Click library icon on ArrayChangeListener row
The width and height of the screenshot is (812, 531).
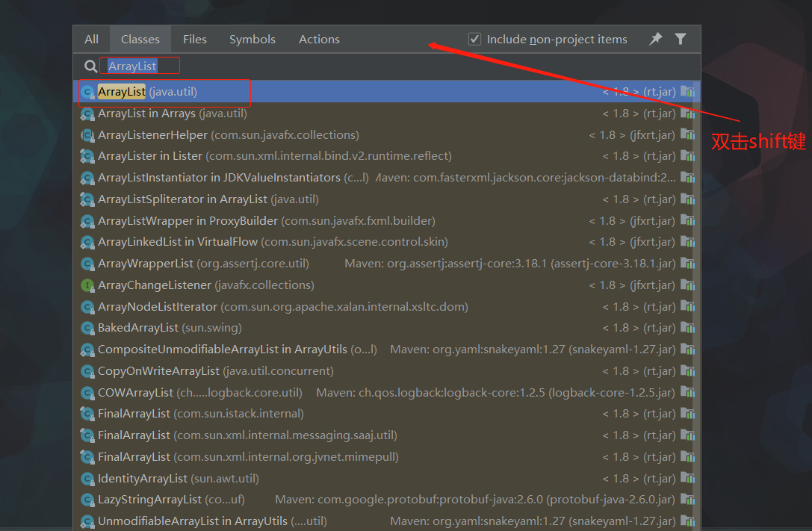click(x=687, y=285)
